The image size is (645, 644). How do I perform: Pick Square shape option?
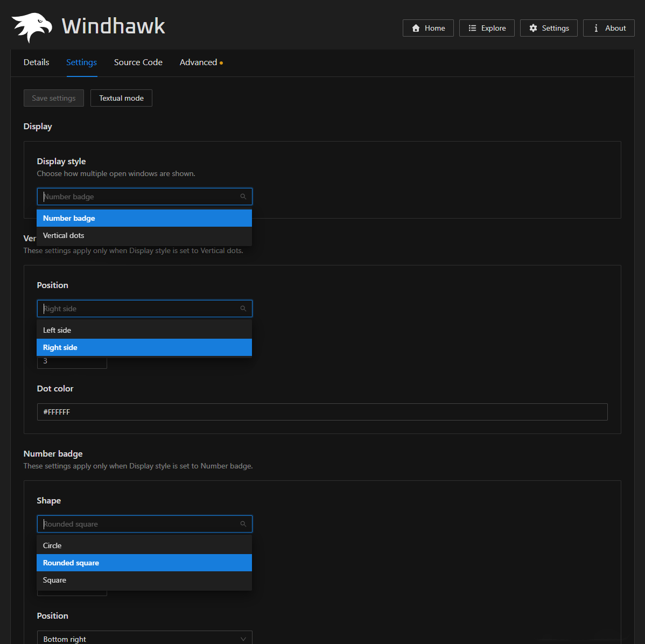point(144,580)
